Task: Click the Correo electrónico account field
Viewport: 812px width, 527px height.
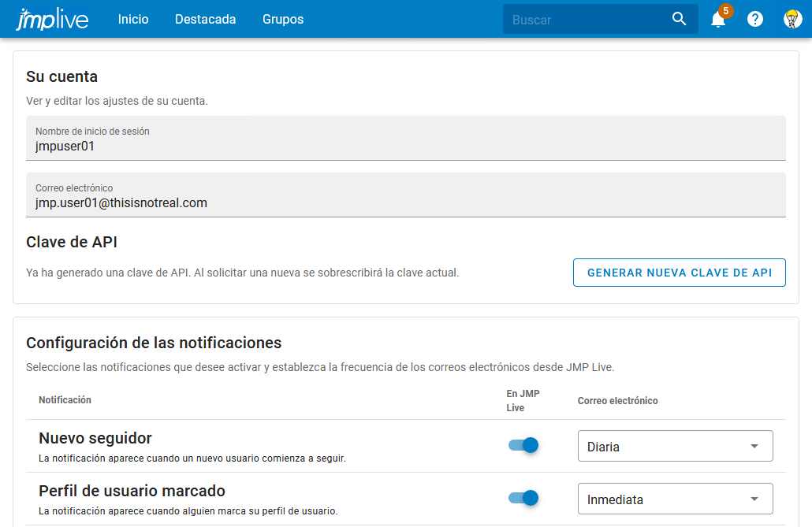Action: [405, 195]
